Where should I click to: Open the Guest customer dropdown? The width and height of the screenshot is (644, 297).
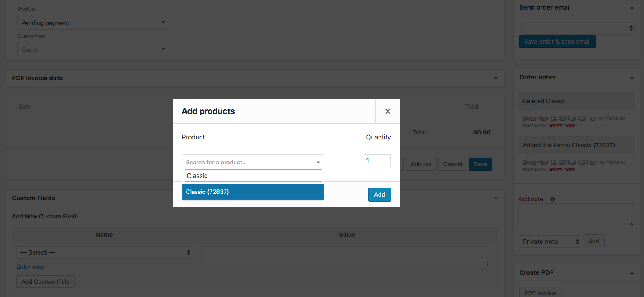93,49
